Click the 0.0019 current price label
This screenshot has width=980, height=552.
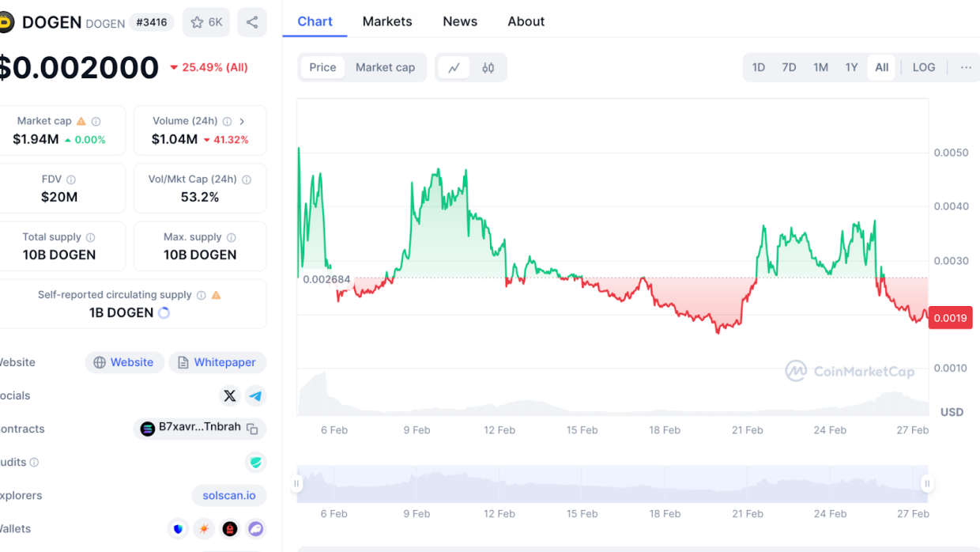950,318
